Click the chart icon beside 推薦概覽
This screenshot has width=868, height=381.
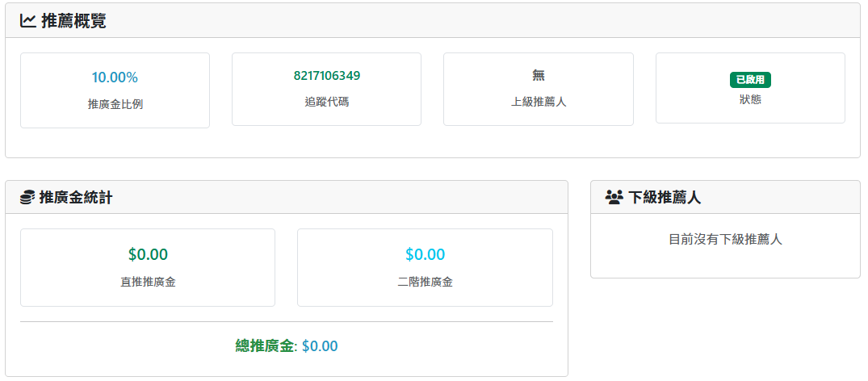[x=27, y=21]
